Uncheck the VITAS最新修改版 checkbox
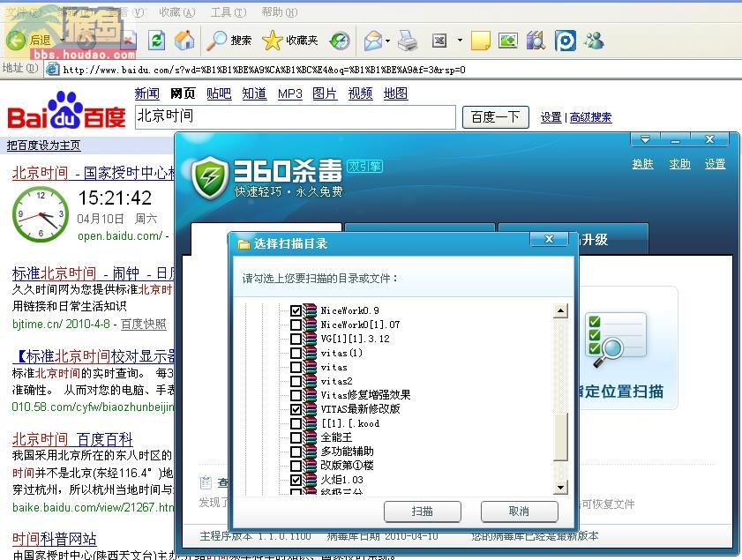This screenshot has width=742, height=560. click(296, 409)
